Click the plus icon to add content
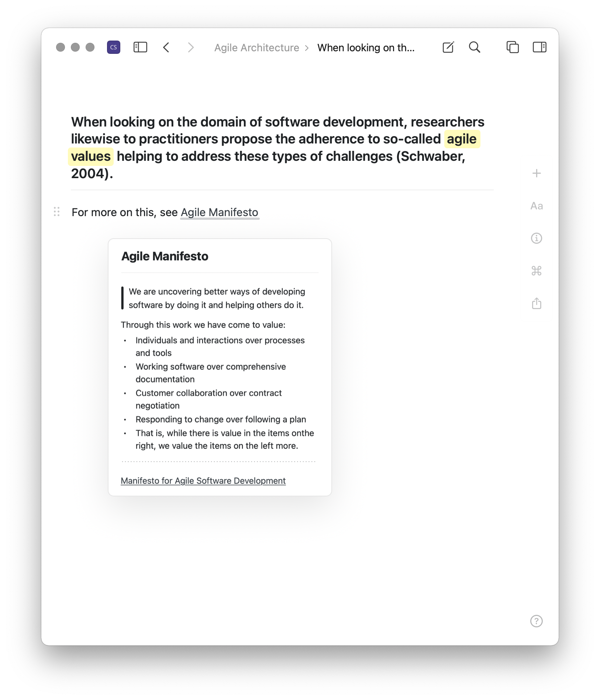The image size is (600, 700). [x=537, y=173]
